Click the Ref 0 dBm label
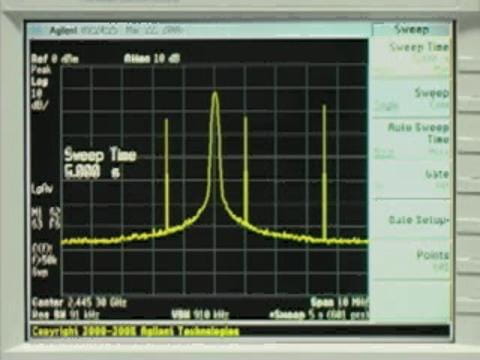This screenshot has height=360, width=480. point(55,59)
